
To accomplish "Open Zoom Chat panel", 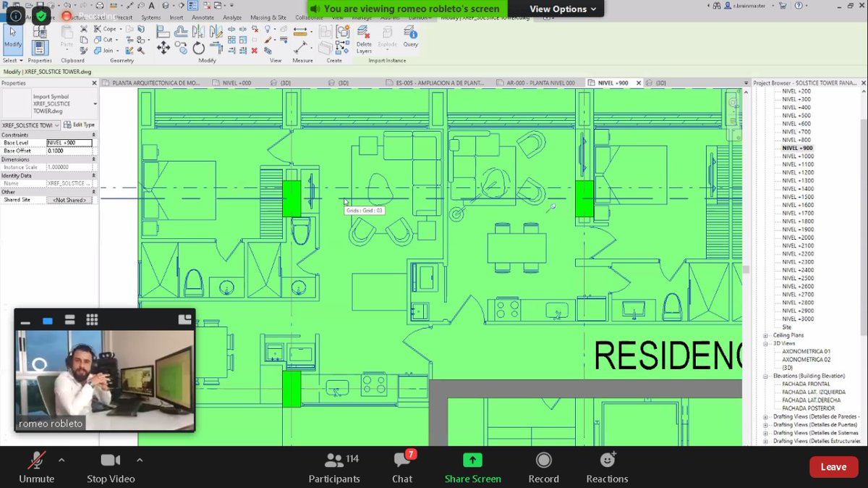I will [402, 467].
